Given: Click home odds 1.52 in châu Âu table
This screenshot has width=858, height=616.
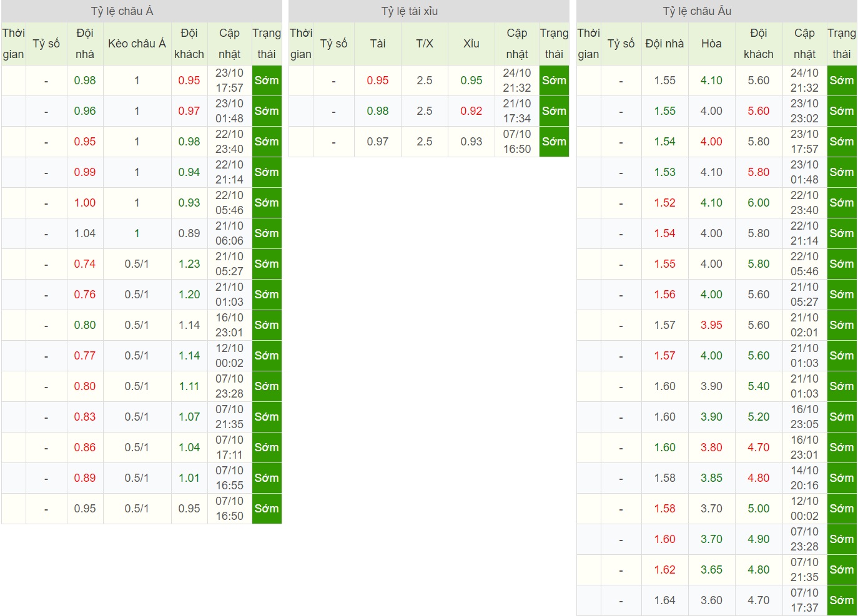Looking at the screenshot, I should 665,203.
